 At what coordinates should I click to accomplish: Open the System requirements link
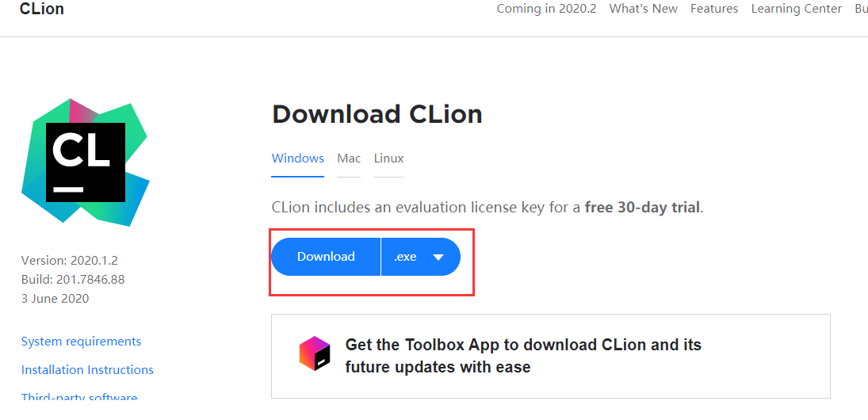(81, 342)
